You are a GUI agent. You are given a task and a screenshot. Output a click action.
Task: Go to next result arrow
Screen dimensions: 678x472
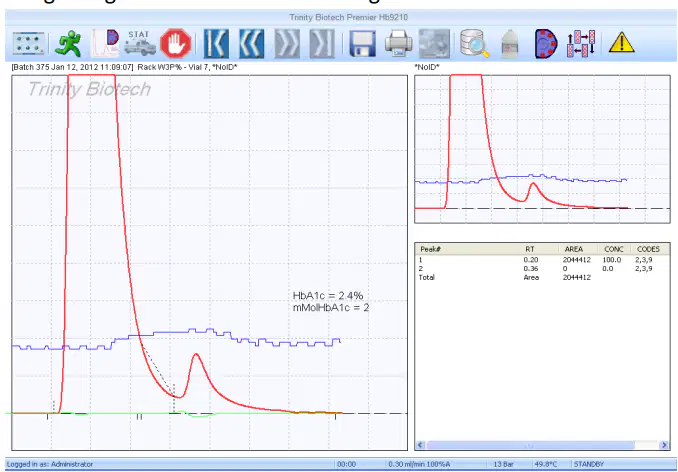287,44
